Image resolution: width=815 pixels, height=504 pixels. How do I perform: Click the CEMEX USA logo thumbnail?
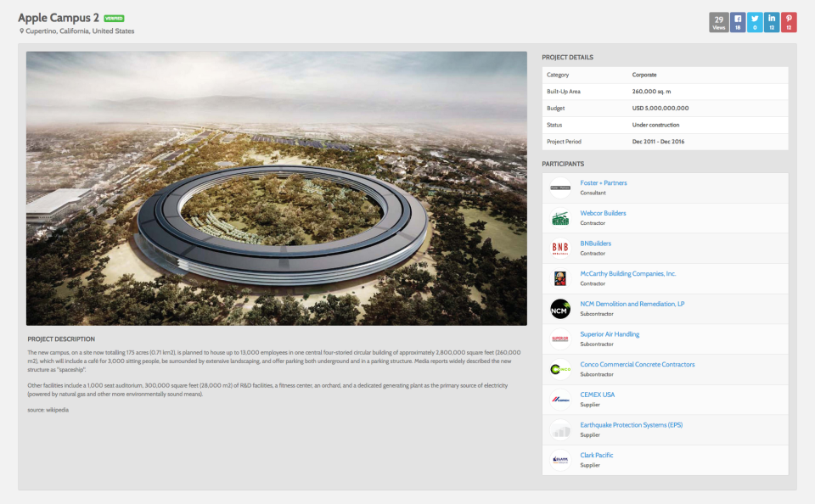click(559, 399)
